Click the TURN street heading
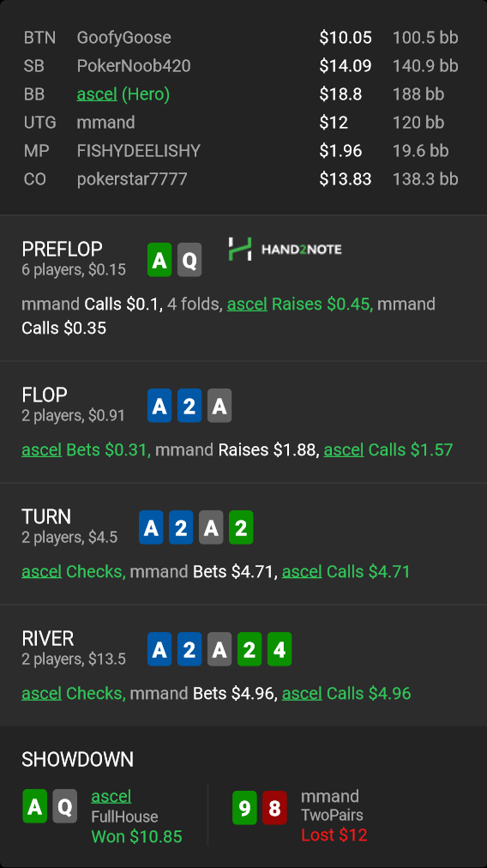 [x=46, y=516]
